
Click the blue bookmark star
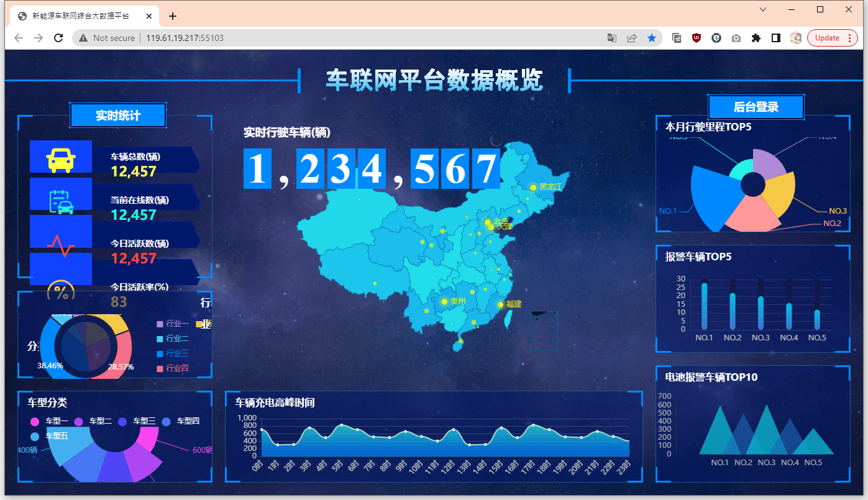tap(652, 38)
